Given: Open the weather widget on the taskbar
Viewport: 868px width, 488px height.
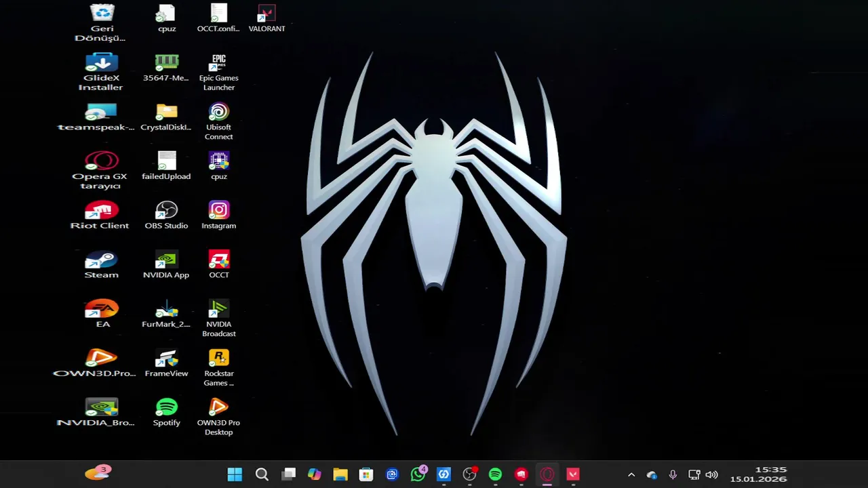Looking at the screenshot, I should 98,473.
